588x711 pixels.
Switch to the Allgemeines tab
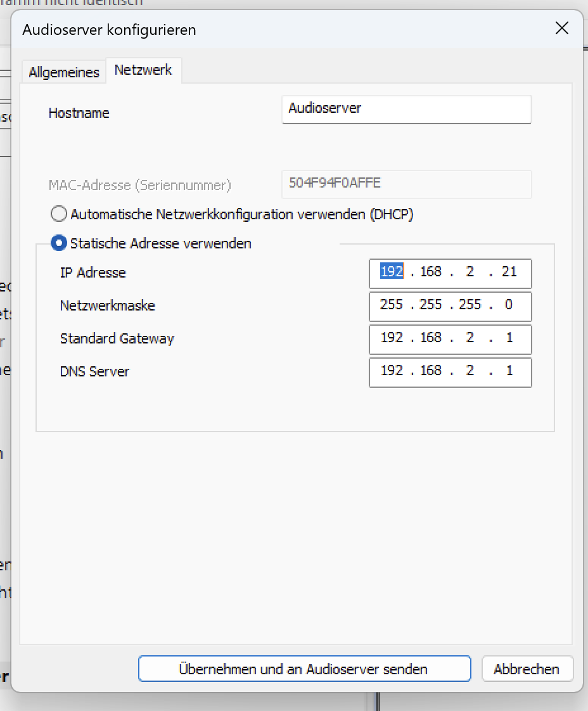point(63,72)
